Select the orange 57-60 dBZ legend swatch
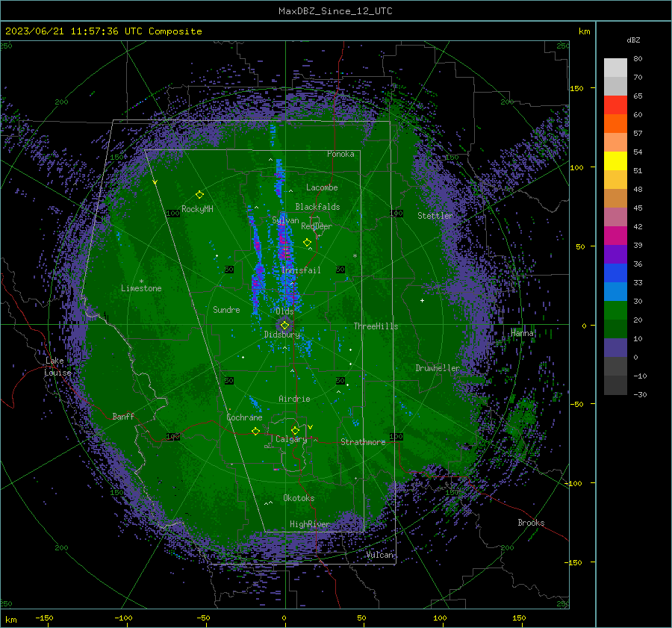 pyautogui.click(x=615, y=123)
